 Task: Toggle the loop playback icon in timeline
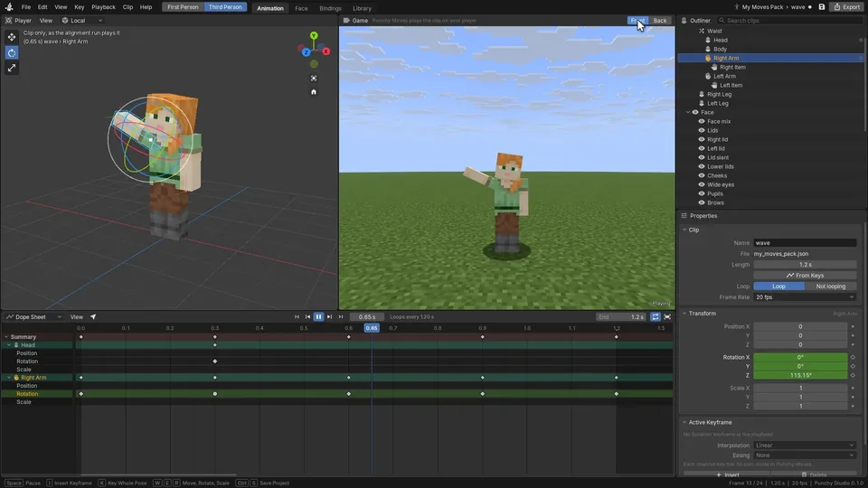click(656, 317)
